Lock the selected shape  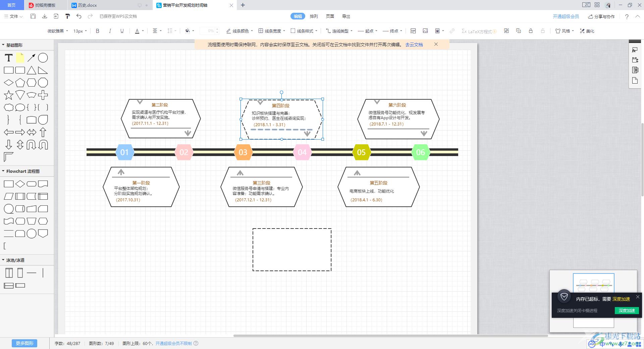tap(531, 31)
